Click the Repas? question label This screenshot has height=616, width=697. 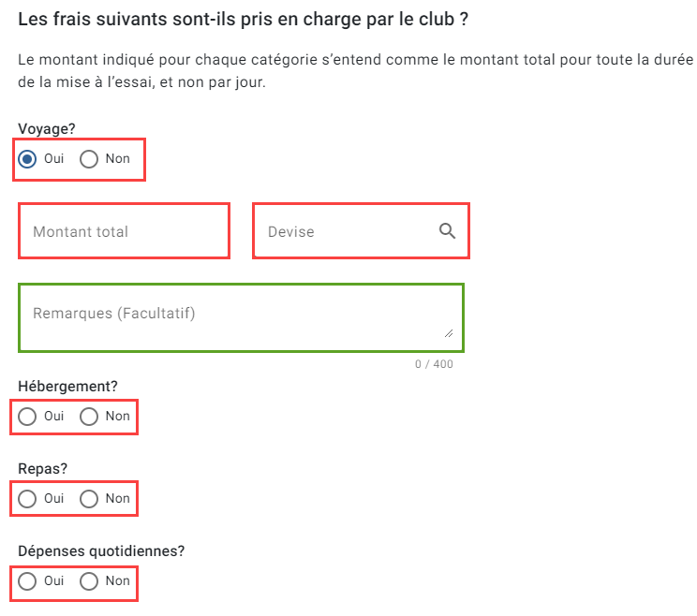click(43, 469)
